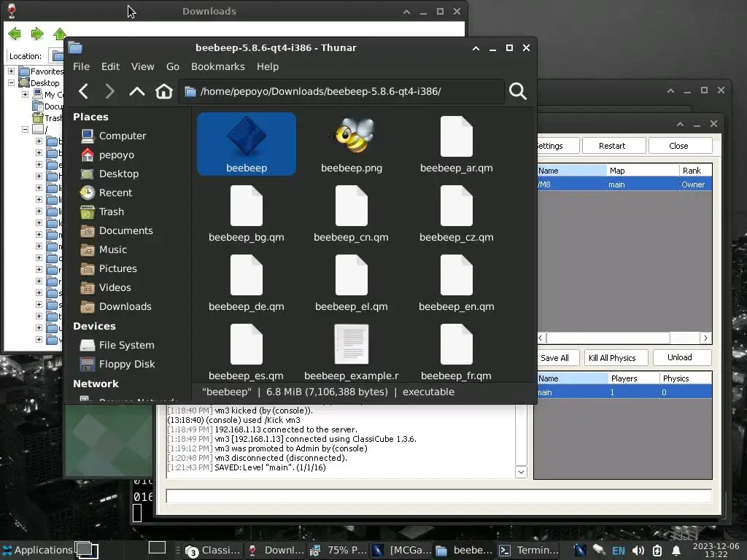Open Thunar Bookmarks menu

(x=217, y=66)
